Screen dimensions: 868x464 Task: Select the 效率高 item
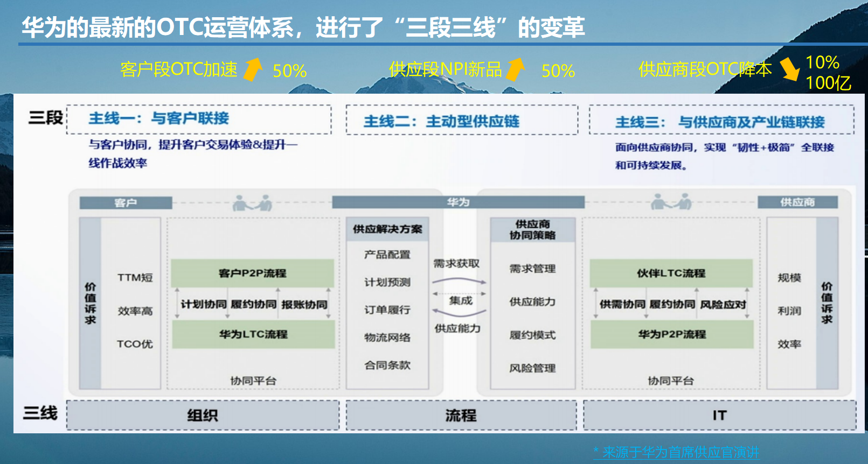(135, 311)
